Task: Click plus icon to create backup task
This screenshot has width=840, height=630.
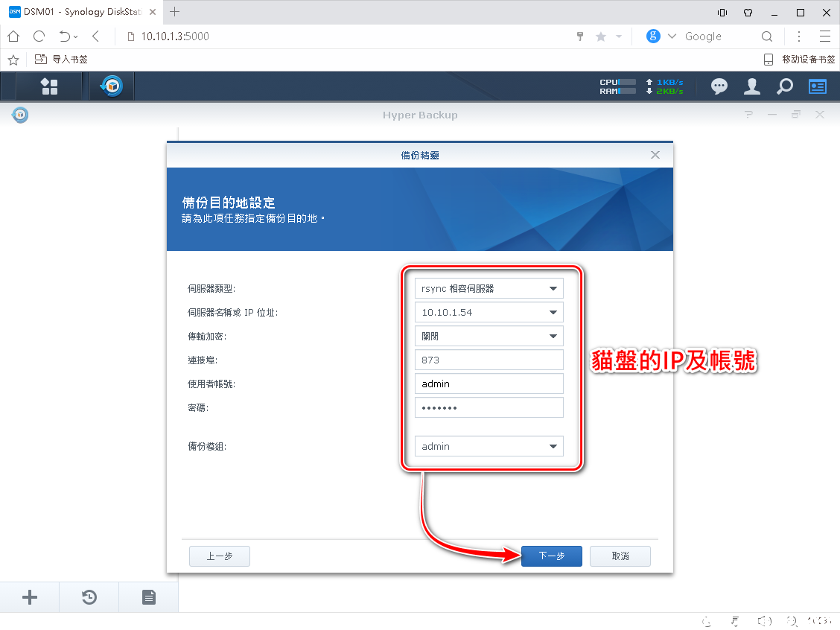Action: coord(30,597)
